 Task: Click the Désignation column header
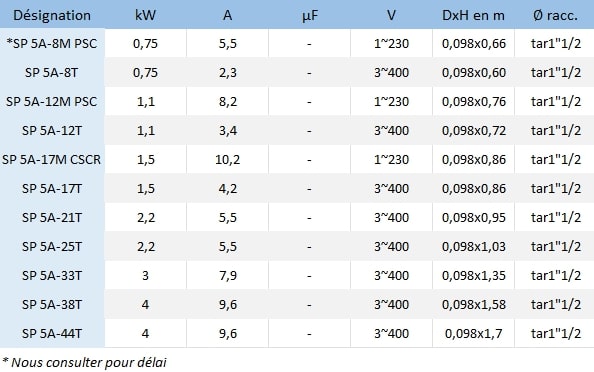52,16
